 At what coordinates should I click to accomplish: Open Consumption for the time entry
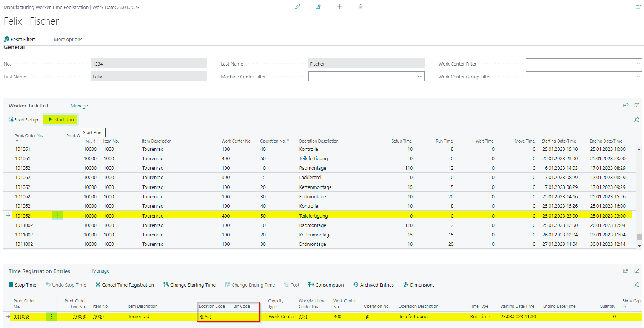(326, 285)
